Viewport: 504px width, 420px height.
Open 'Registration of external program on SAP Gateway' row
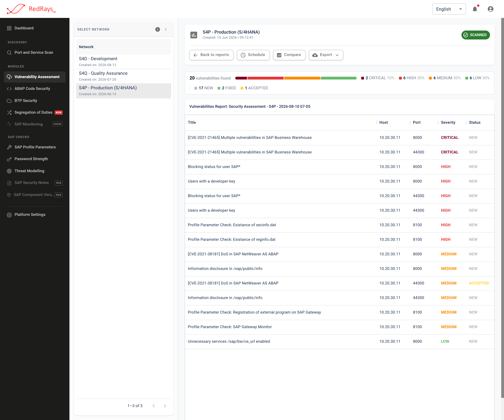(339, 312)
